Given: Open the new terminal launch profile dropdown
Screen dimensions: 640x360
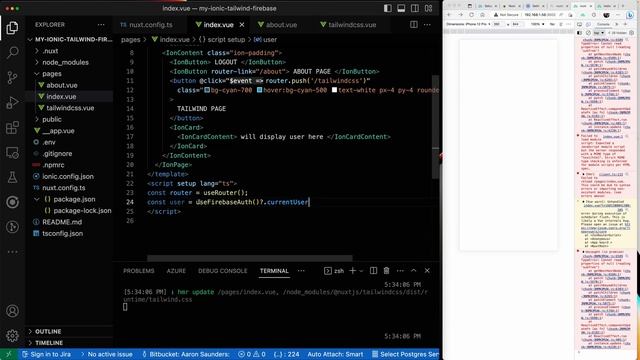Looking at the screenshot, I should point(361,271).
